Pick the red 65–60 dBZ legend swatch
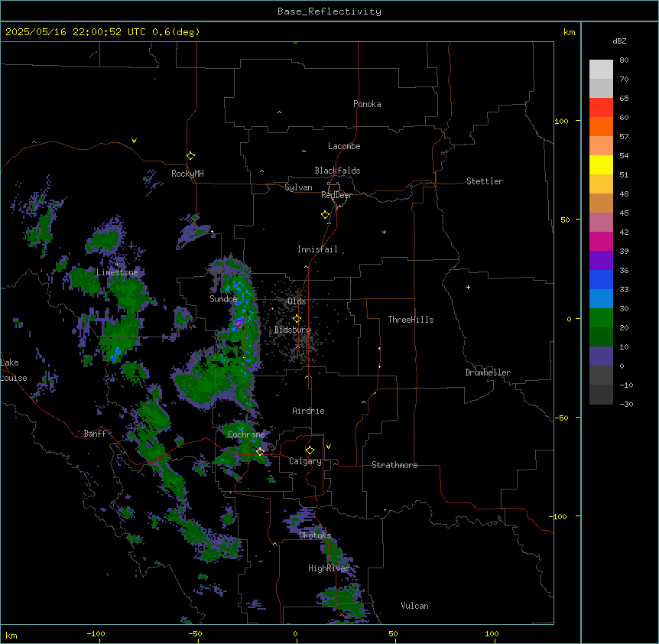Image resolution: width=659 pixels, height=644 pixels. (601, 108)
